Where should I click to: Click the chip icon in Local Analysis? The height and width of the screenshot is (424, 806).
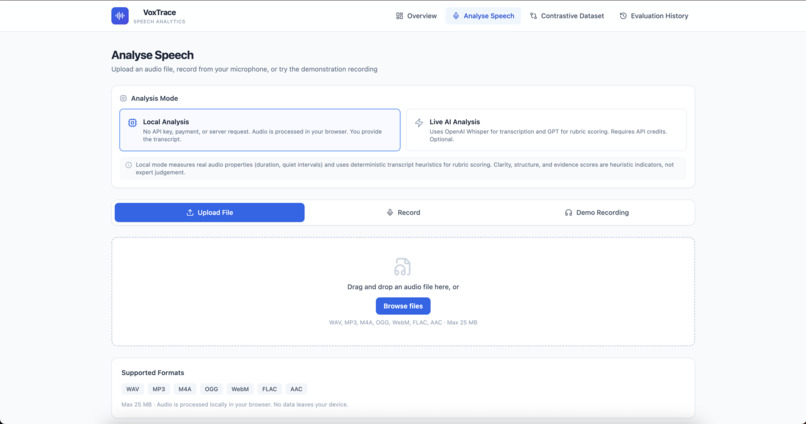[x=133, y=123]
